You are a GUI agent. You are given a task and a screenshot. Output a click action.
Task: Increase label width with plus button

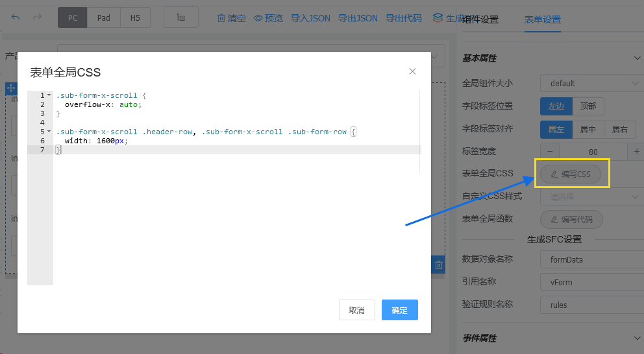coord(636,152)
